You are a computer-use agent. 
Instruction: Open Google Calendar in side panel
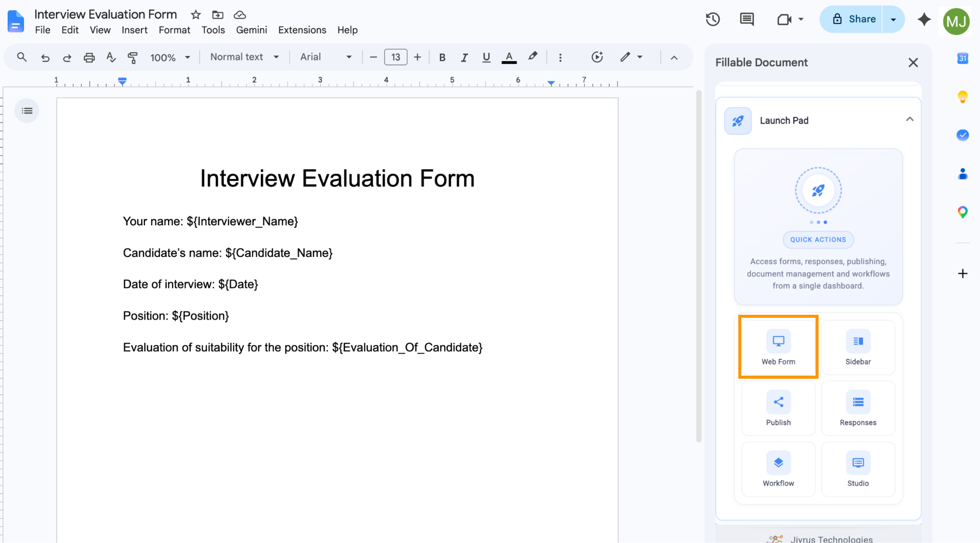click(x=963, y=58)
